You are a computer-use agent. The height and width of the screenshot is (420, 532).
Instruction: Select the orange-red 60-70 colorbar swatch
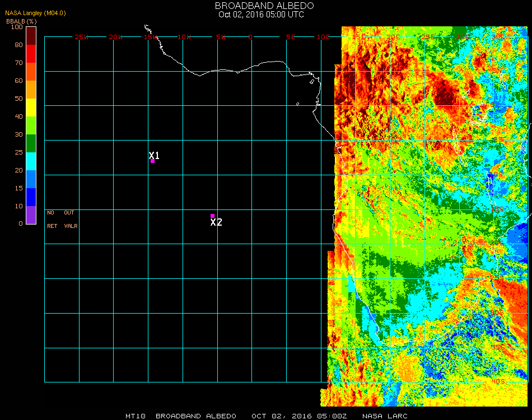(31, 72)
